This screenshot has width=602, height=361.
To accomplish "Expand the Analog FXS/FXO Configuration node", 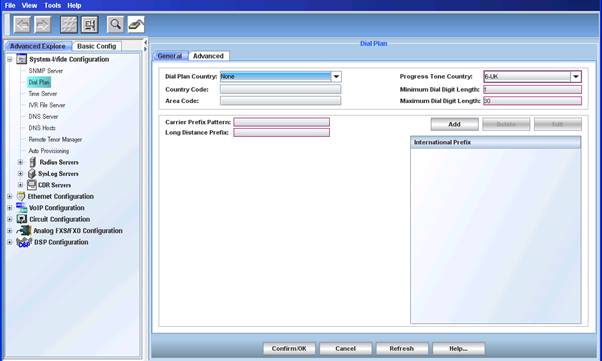I will tap(10, 231).
